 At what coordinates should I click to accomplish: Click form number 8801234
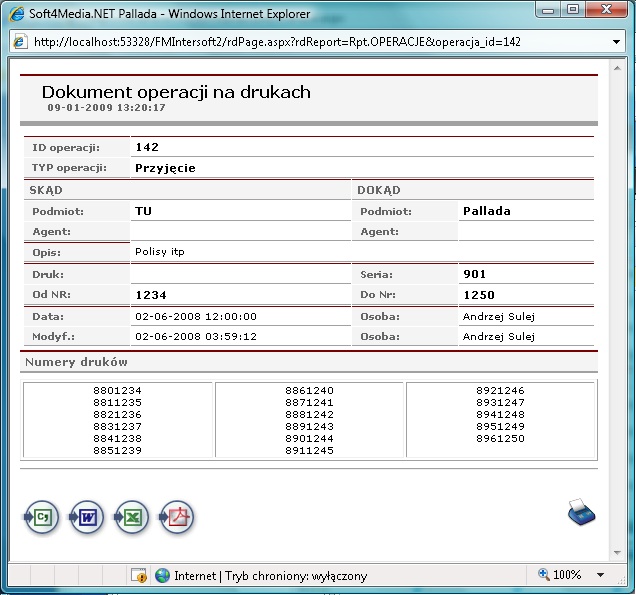118,391
